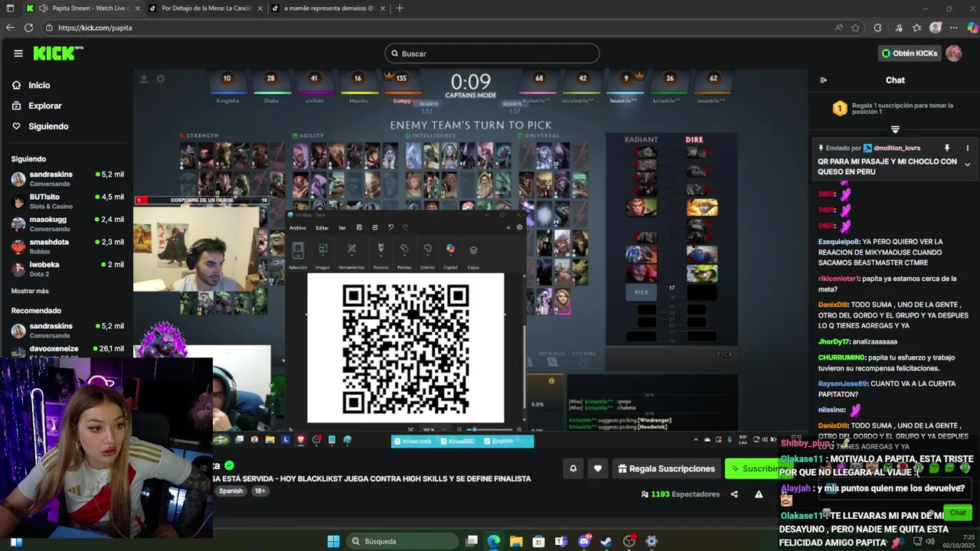Click the Spanish language tag

230,491
